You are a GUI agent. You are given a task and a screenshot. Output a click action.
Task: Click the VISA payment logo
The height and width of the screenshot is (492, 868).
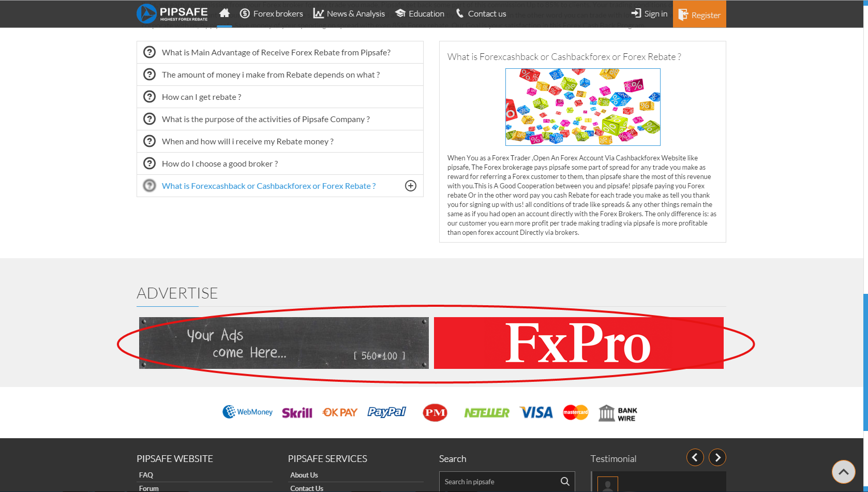pos(536,412)
